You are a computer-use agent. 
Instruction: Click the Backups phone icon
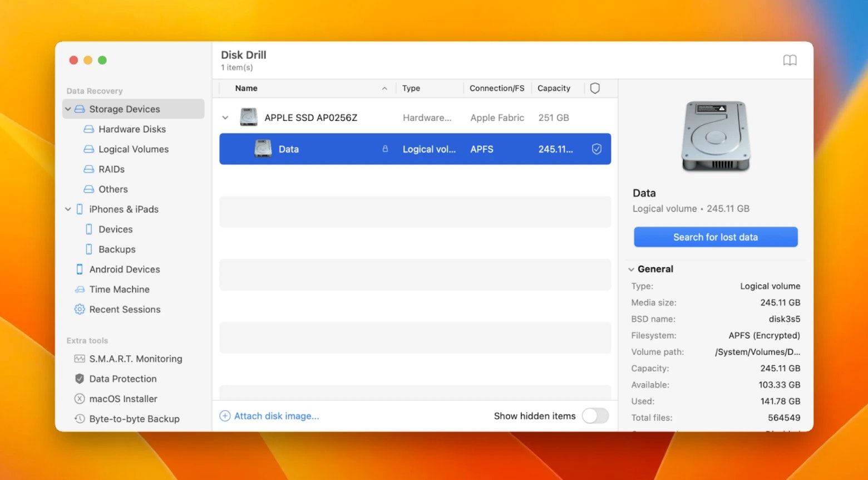click(89, 249)
